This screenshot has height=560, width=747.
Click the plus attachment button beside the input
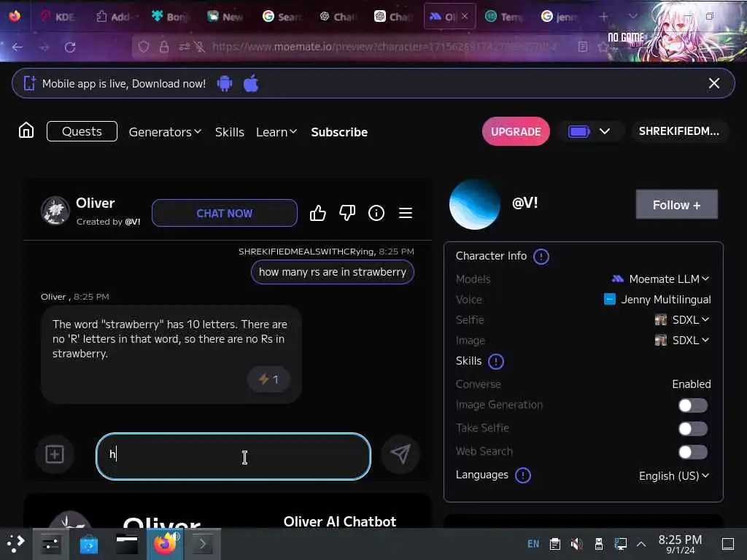click(55, 454)
